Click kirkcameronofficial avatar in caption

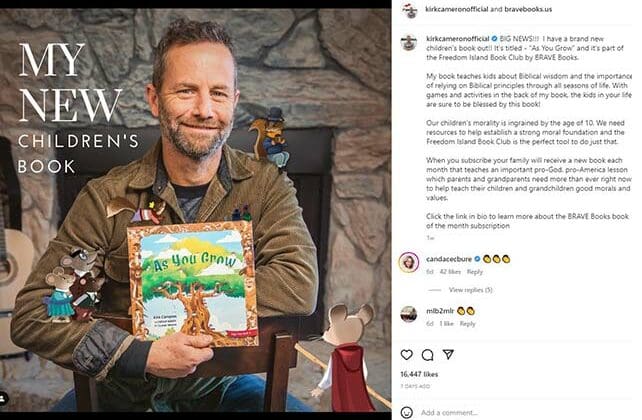(409, 42)
